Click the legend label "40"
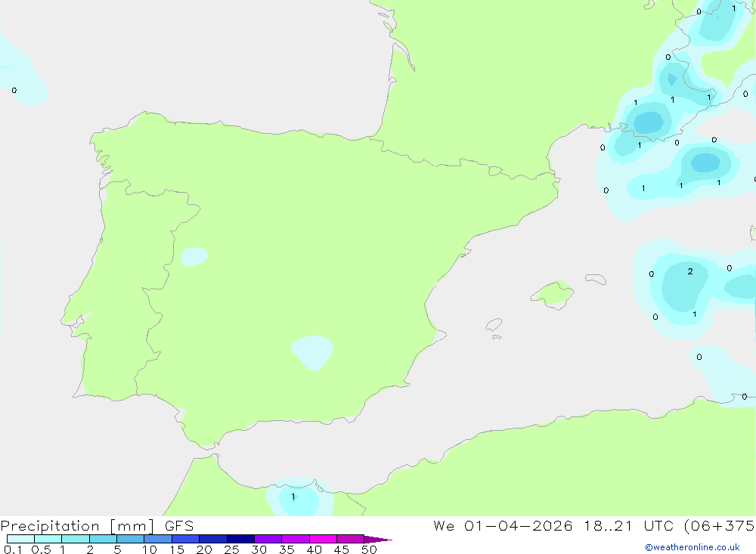 point(314,549)
